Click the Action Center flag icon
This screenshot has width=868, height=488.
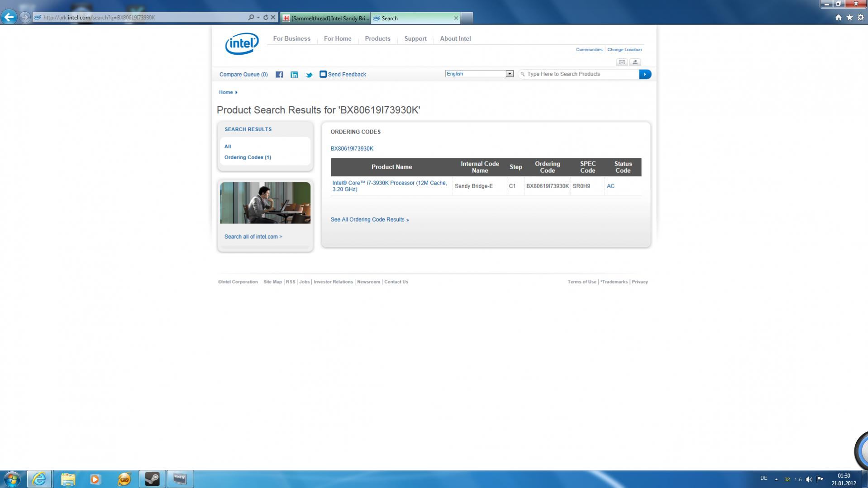coord(820,479)
